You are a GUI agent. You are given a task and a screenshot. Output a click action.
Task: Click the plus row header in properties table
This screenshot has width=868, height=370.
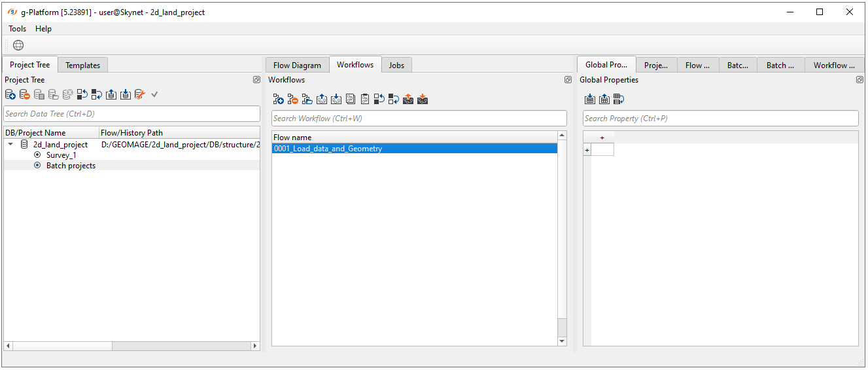587,150
